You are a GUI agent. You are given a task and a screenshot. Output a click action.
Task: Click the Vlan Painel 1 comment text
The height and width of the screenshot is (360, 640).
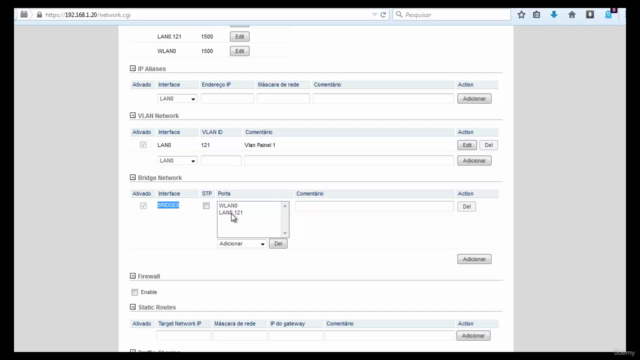(x=260, y=145)
